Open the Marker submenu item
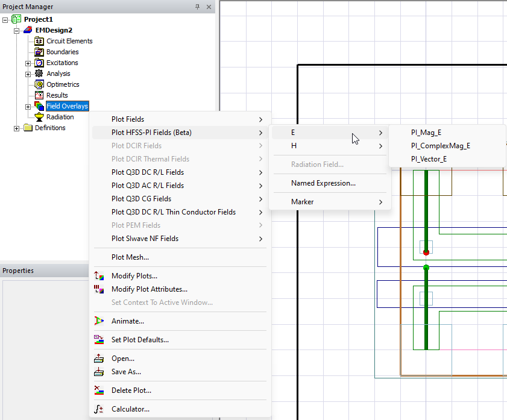Screen dimensions: 507x420 [x=330, y=202]
